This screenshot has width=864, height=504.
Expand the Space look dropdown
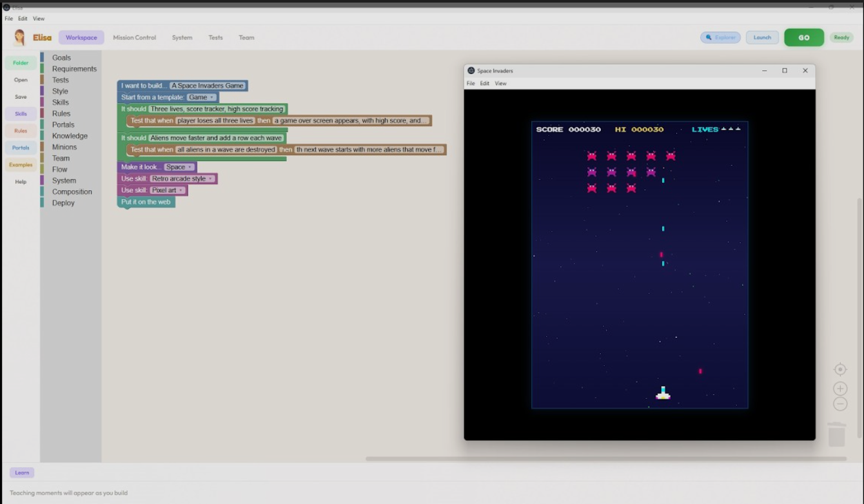tap(179, 167)
